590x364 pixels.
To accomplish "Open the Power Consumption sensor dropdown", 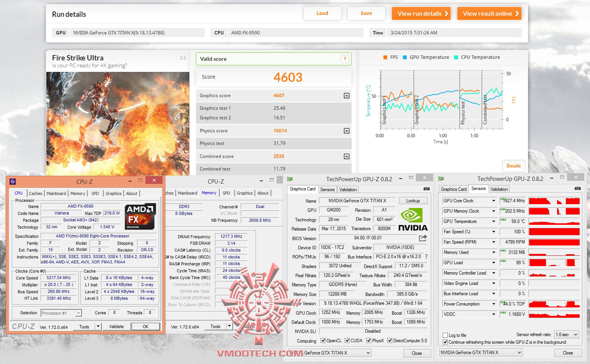I will point(494,304).
